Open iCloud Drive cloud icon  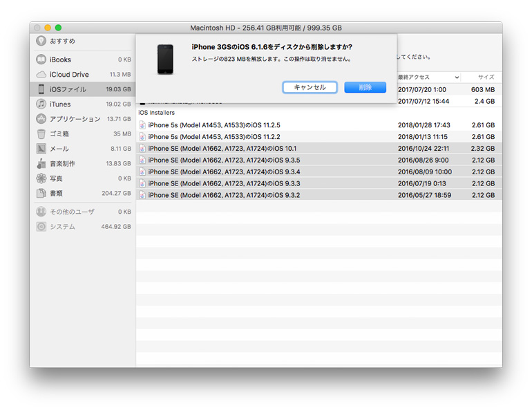click(x=41, y=75)
